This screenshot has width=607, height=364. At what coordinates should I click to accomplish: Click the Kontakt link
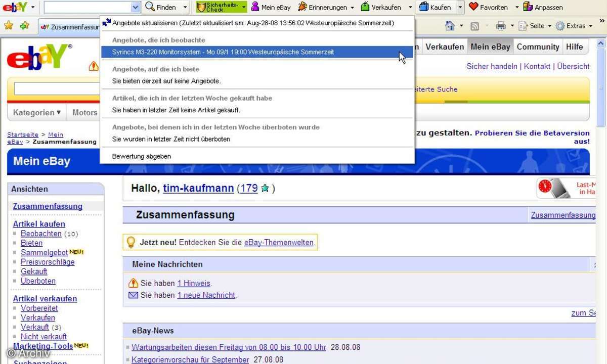[537, 66]
